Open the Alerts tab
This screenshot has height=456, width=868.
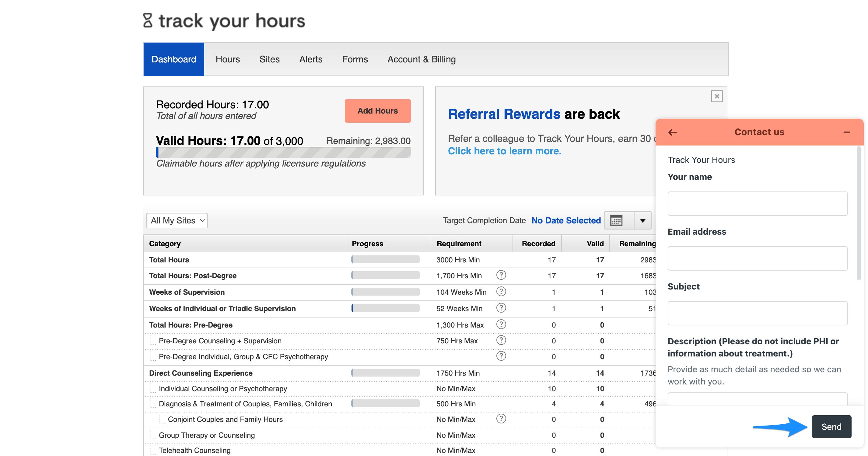pyautogui.click(x=311, y=59)
